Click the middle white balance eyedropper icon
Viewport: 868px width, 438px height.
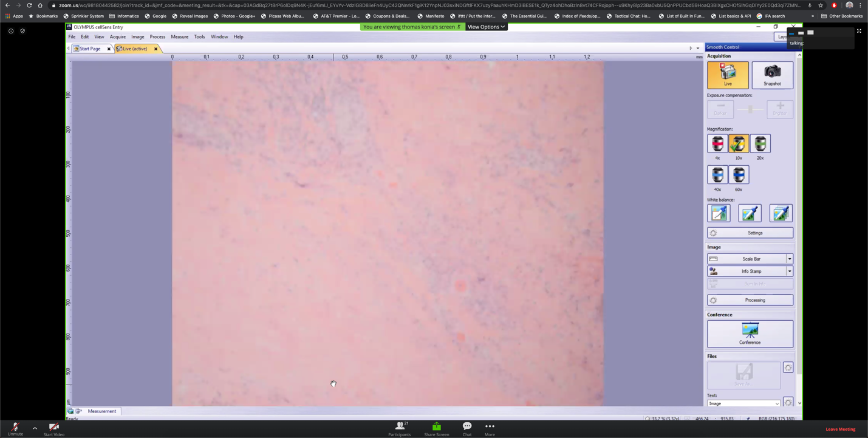tap(750, 213)
